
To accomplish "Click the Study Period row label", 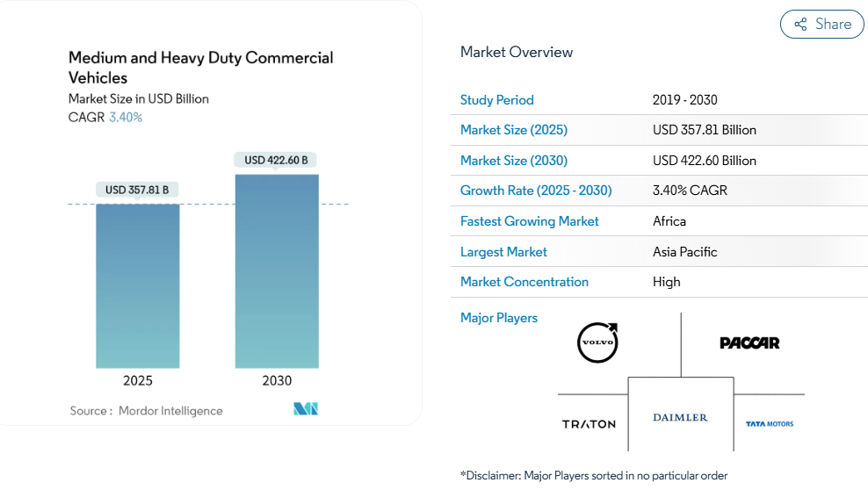I will (497, 100).
